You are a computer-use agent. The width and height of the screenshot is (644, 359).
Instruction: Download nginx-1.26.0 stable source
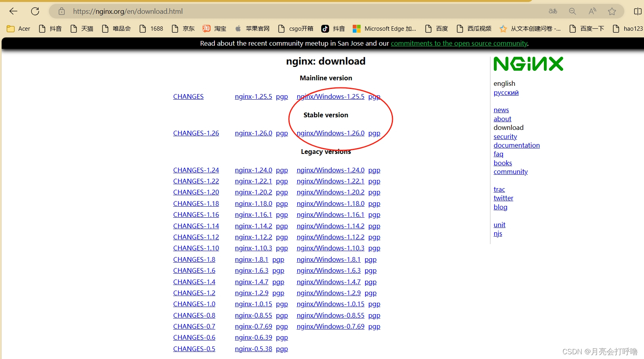[x=253, y=133]
